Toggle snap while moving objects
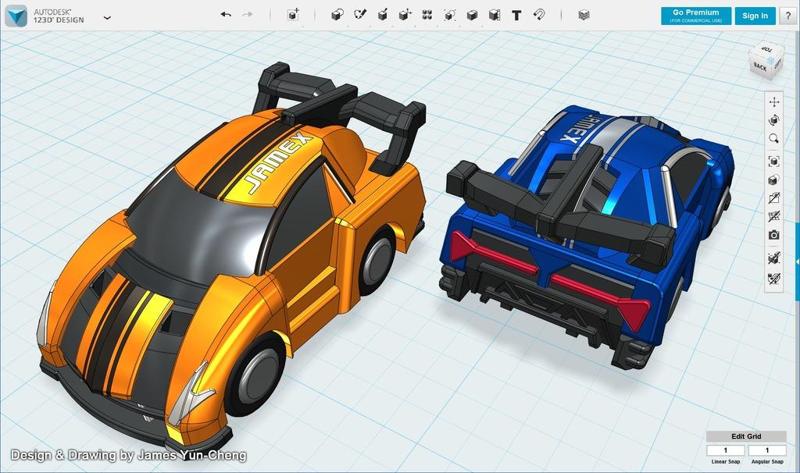Image resolution: width=800 pixels, height=473 pixels. click(774, 257)
